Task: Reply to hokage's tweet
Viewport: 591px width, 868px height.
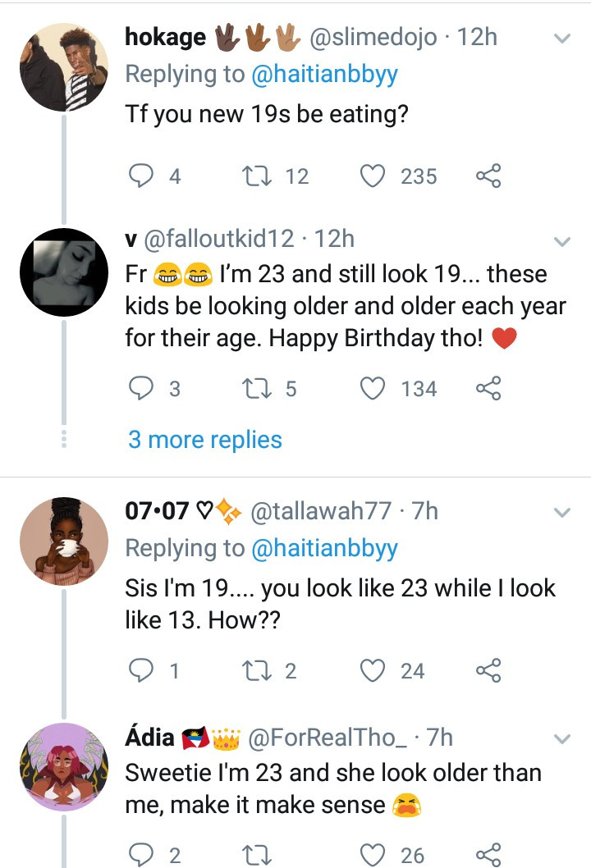Action: (144, 176)
